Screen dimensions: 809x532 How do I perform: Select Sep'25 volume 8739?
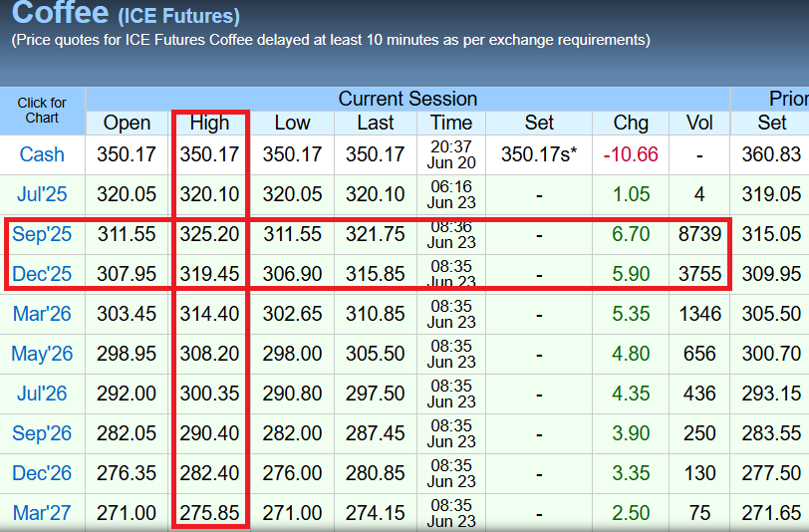click(699, 234)
